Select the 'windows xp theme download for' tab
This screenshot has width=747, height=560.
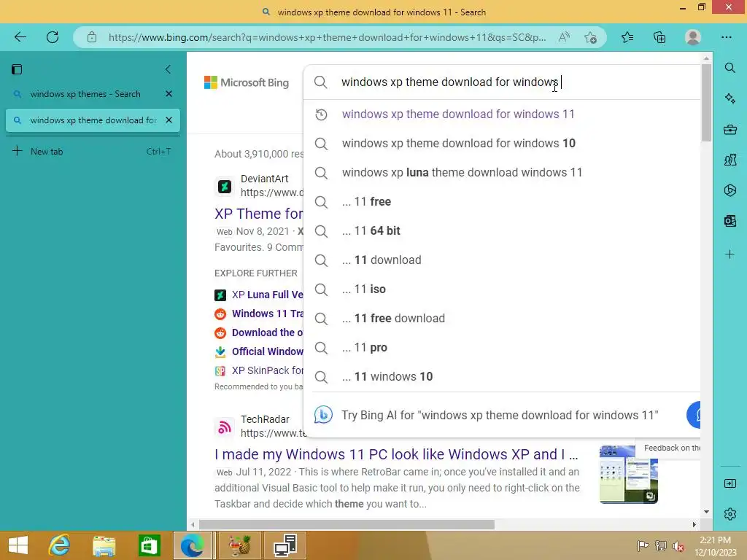coord(86,120)
